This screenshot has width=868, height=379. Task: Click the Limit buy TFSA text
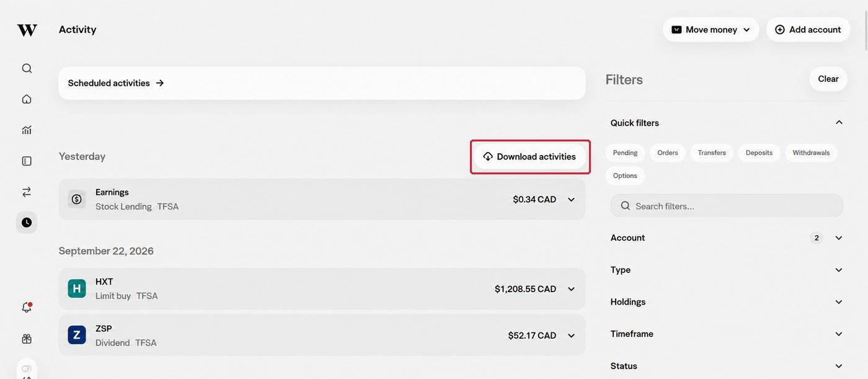(x=126, y=296)
